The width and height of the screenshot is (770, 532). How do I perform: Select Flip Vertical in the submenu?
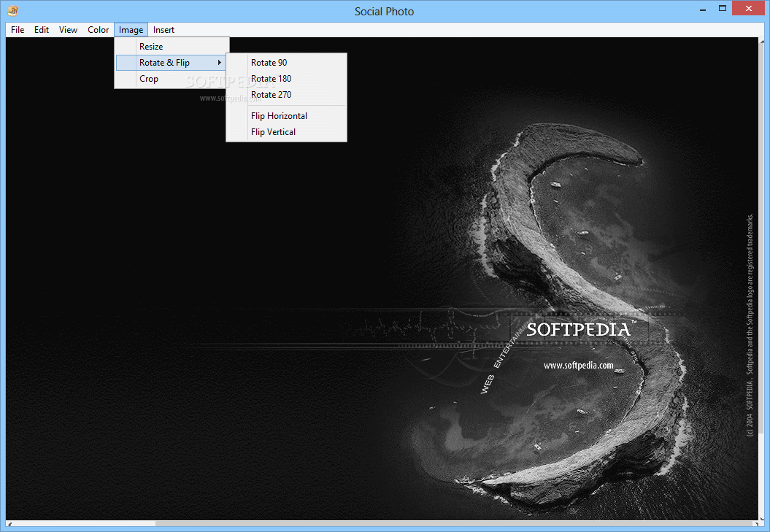[286, 132]
